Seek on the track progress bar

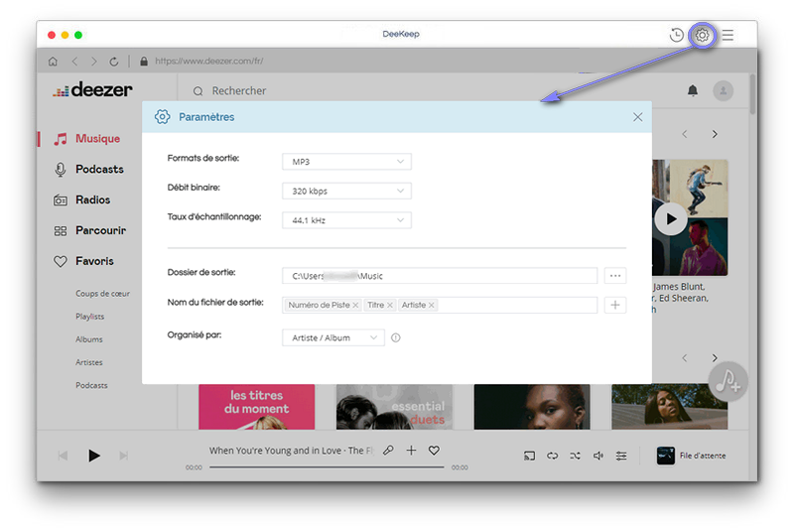coord(327,467)
